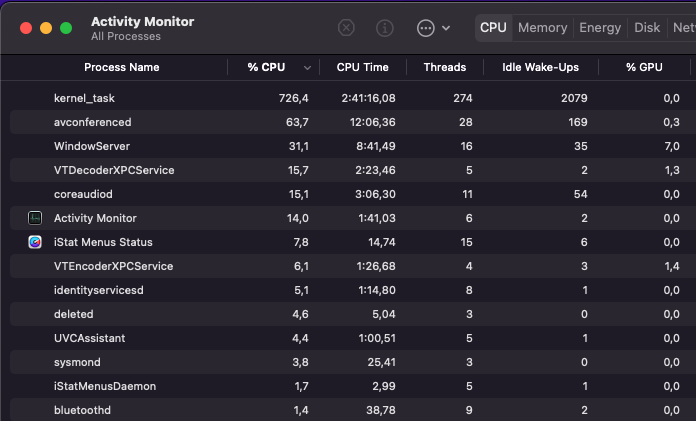Click the 7,0 GPU value for WindowServer
Viewport: 696px width, 421px height.
(672, 146)
